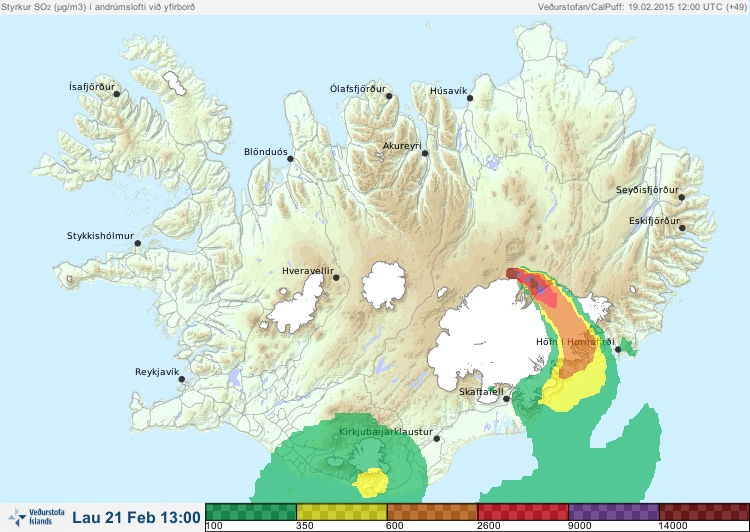Click the yellow 350 legend swatch
Screen dimensions: 750x532
click(342, 512)
